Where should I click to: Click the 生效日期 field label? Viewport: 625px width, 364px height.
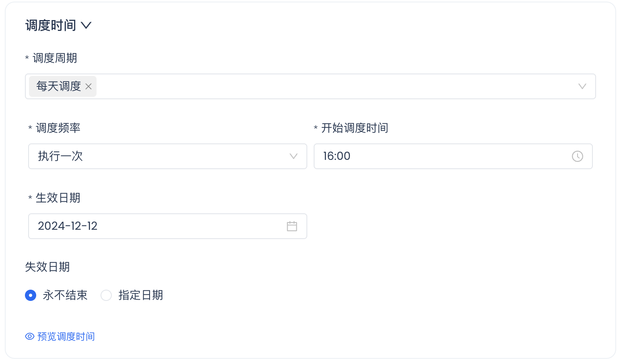(58, 198)
